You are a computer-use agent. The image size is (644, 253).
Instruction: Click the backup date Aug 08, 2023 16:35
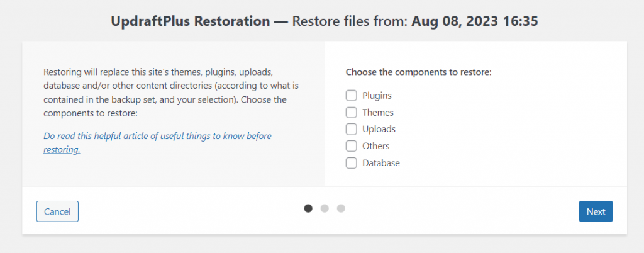pos(475,21)
